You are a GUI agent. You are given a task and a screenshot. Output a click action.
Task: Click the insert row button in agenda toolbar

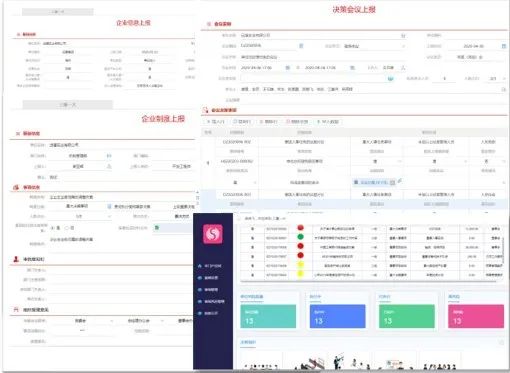pyautogui.click(x=216, y=122)
